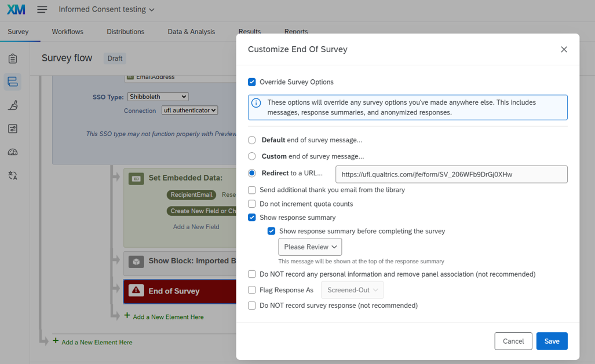Switch to the Data & Analysis tab
The image size is (595, 364).
191,32
